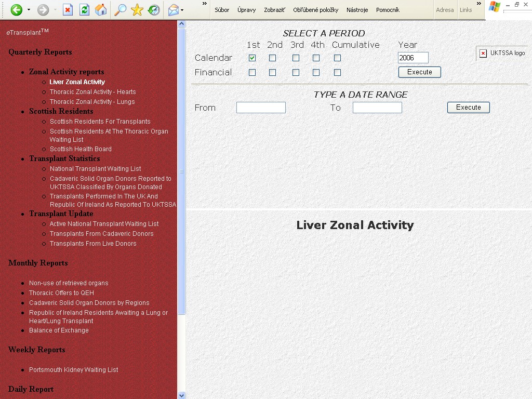
Task: Open History clock icon
Action: [x=154, y=10]
